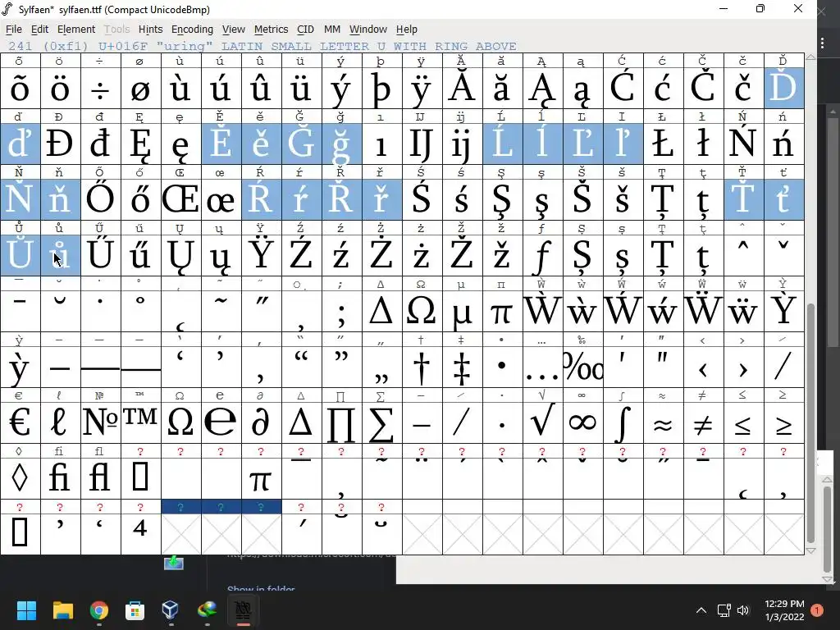
Task: Open the Hints menu
Action: [151, 30]
